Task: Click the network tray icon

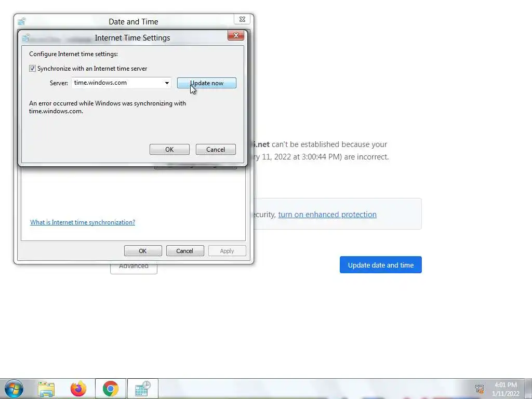Action: click(480, 389)
